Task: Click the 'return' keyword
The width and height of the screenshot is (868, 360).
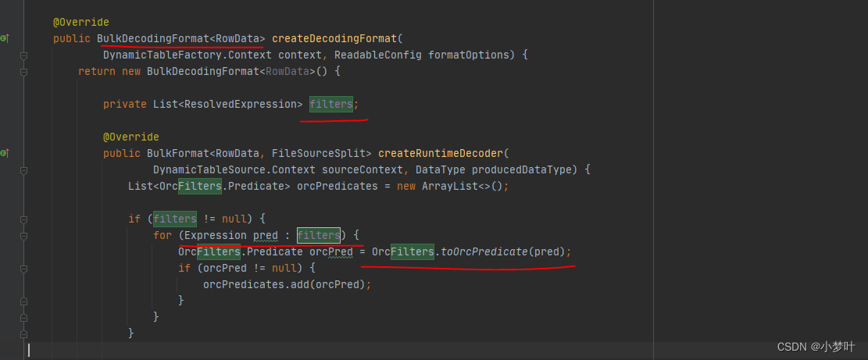Action: tap(97, 71)
